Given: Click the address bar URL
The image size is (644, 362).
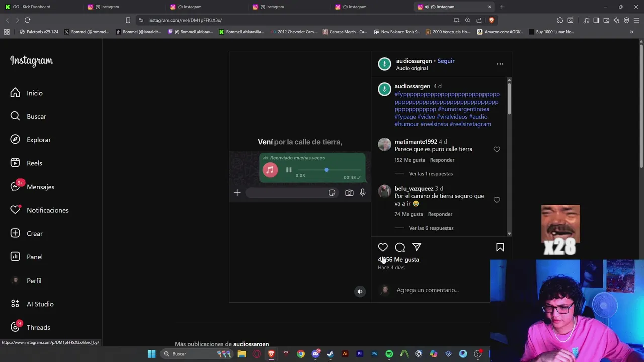Looking at the screenshot, I should [x=185, y=20].
